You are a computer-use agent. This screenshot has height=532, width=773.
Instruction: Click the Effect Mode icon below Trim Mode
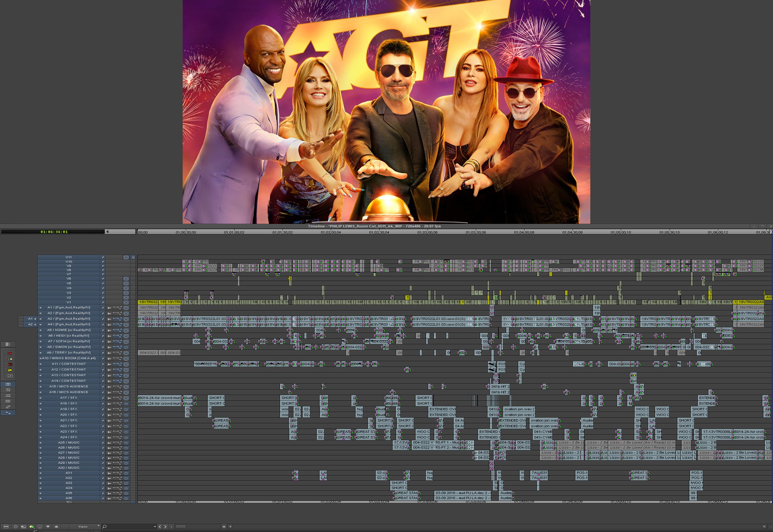click(x=8, y=390)
